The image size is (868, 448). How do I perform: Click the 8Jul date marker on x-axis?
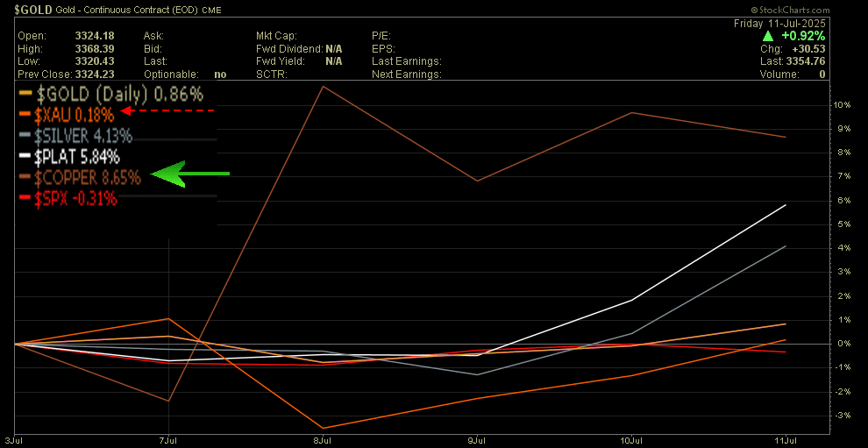coord(323,439)
